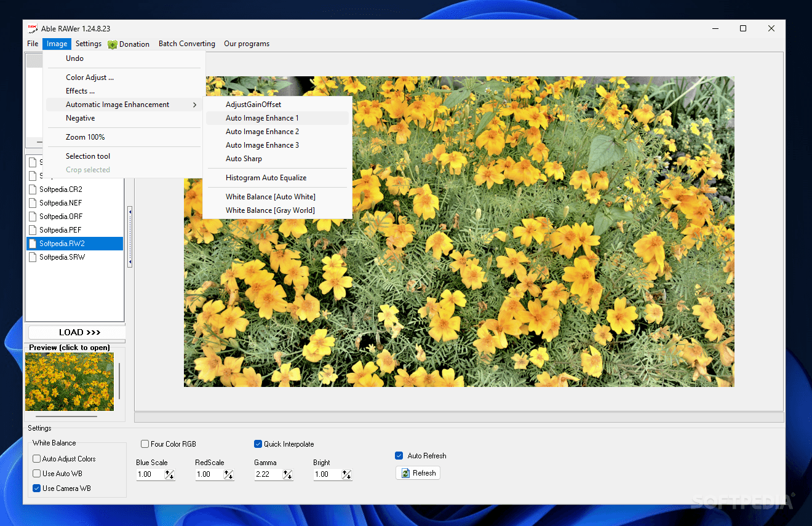
Task: Apply Auto Sharp enhancement
Action: pyautogui.click(x=277, y=159)
